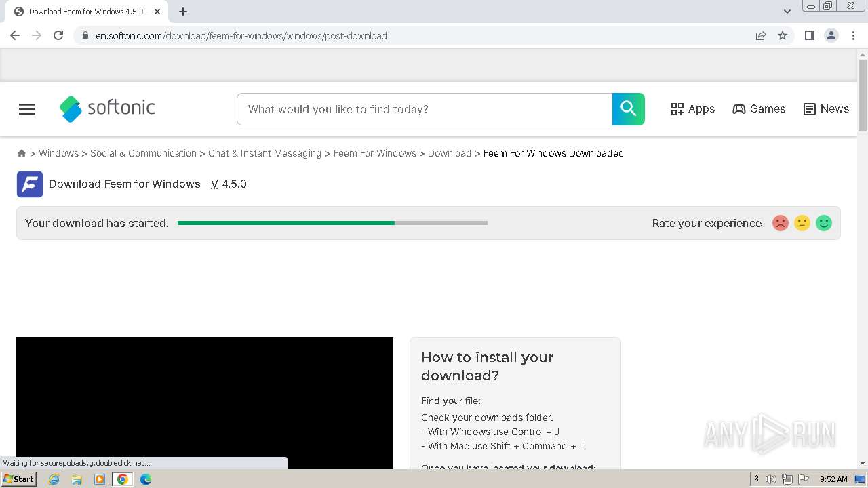Open the News section
Viewport: 868px width, 488px height.
(826, 109)
